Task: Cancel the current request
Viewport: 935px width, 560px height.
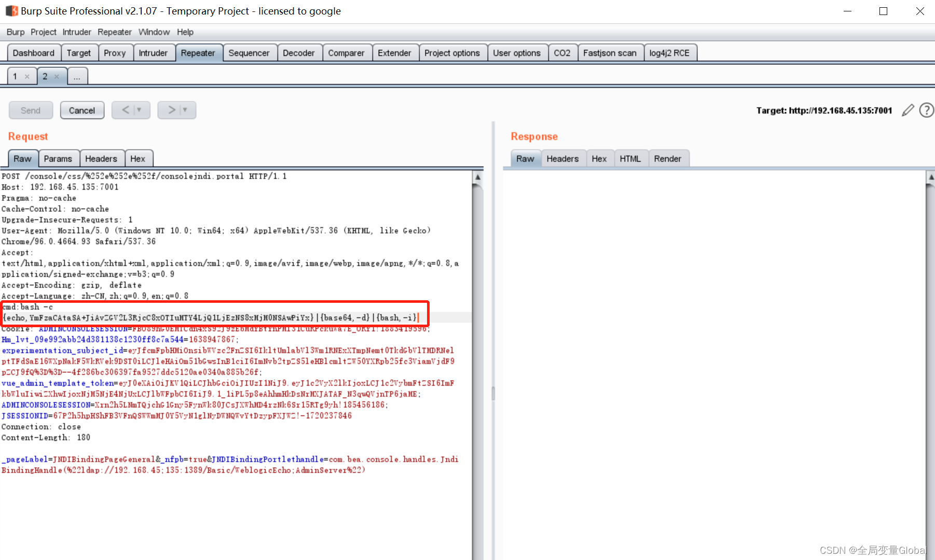Action: [x=82, y=110]
